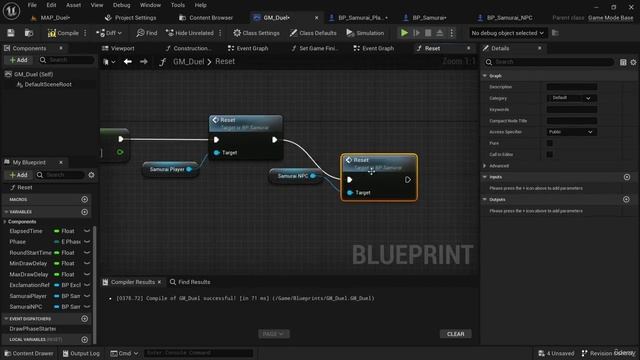The height and width of the screenshot is (360, 640).
Task: Toggle visibility of SamuraiPlayer variable
Action: pyautogui.click(x=87, y=296)
